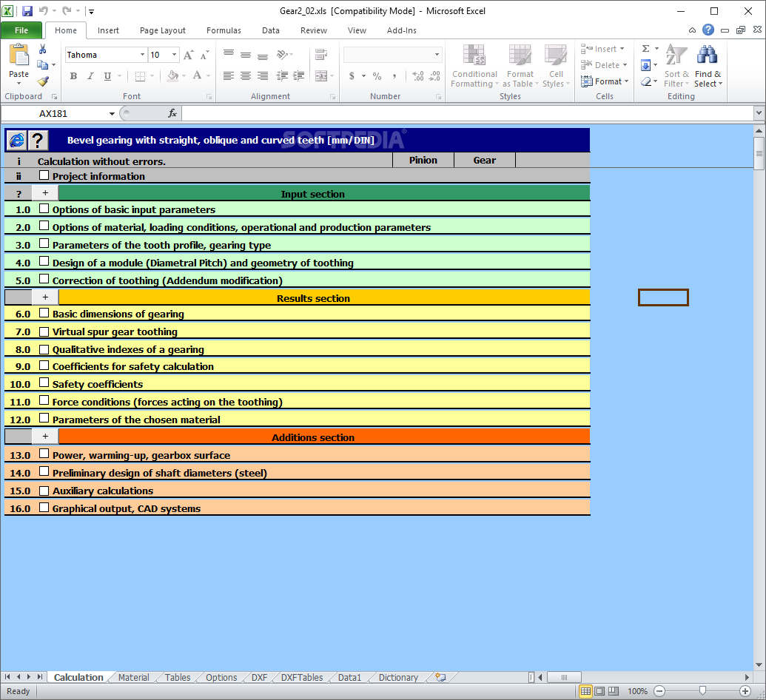Enable the Parameters of the tooth profile checkbox
Screen dimensions: 766x700
(44, 243)
